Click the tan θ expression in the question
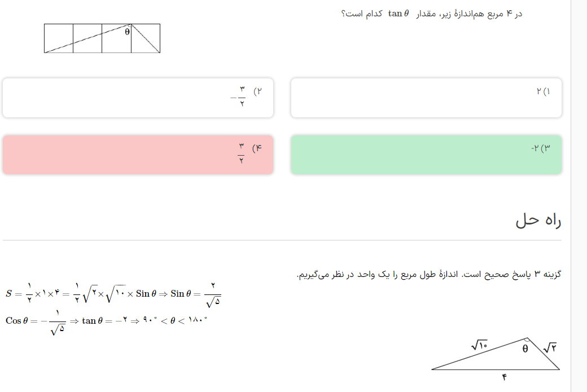The height and width of the screenshot is (392, 587). tap(398, 14)
